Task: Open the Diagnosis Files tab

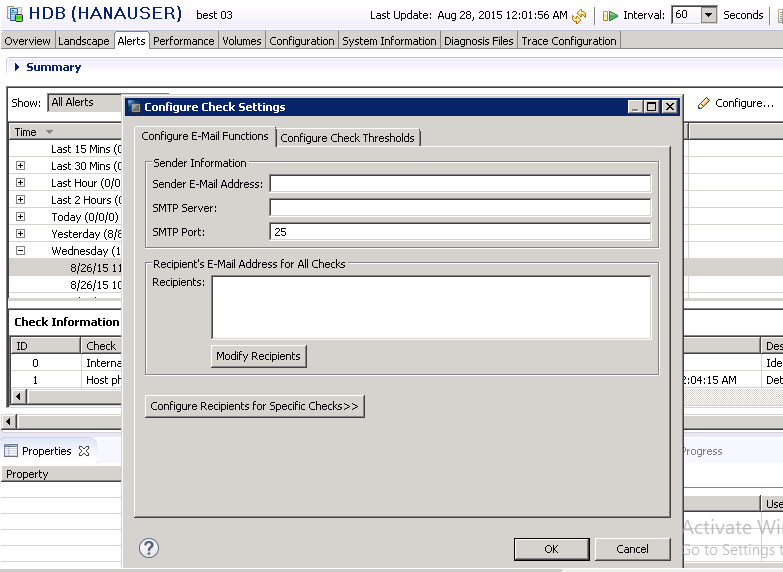Action: [479, 41]
